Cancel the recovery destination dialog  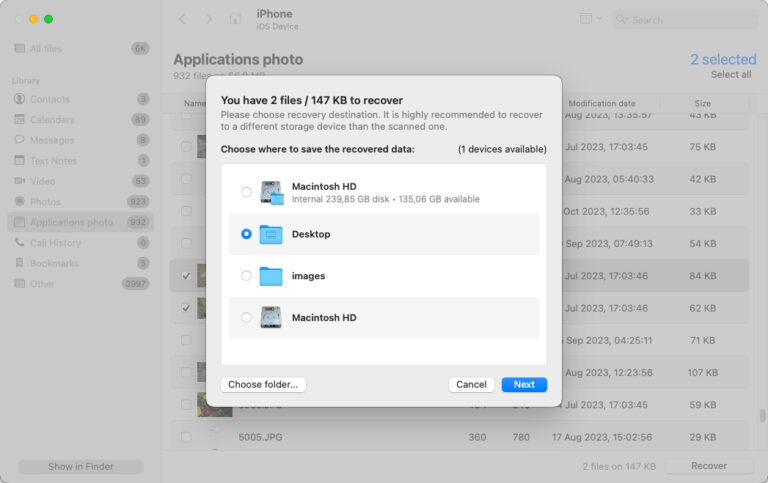coord(471,385)
